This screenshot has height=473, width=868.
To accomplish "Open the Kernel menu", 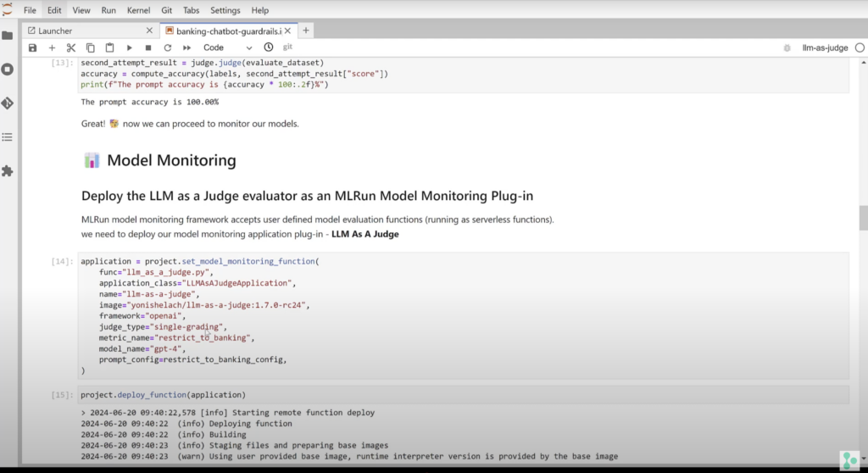I will [x=138, y=10].
